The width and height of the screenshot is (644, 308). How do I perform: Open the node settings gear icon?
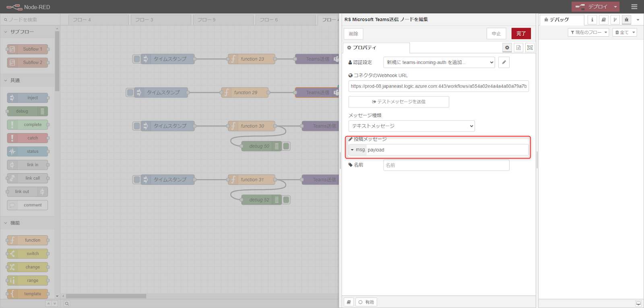coord(507,48)
